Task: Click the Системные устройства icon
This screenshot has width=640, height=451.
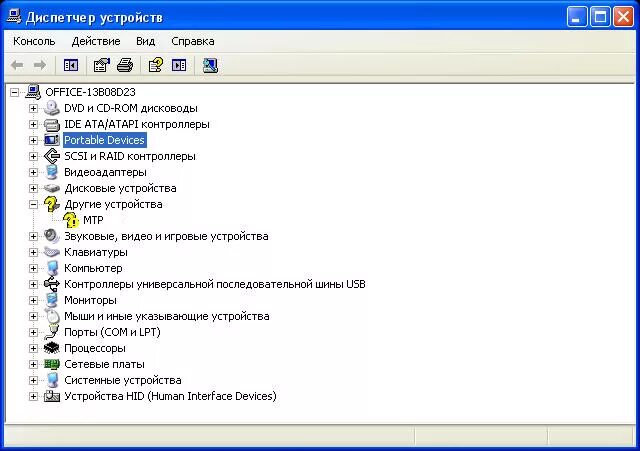Action: pyautogui.click(x=52, y=380)
